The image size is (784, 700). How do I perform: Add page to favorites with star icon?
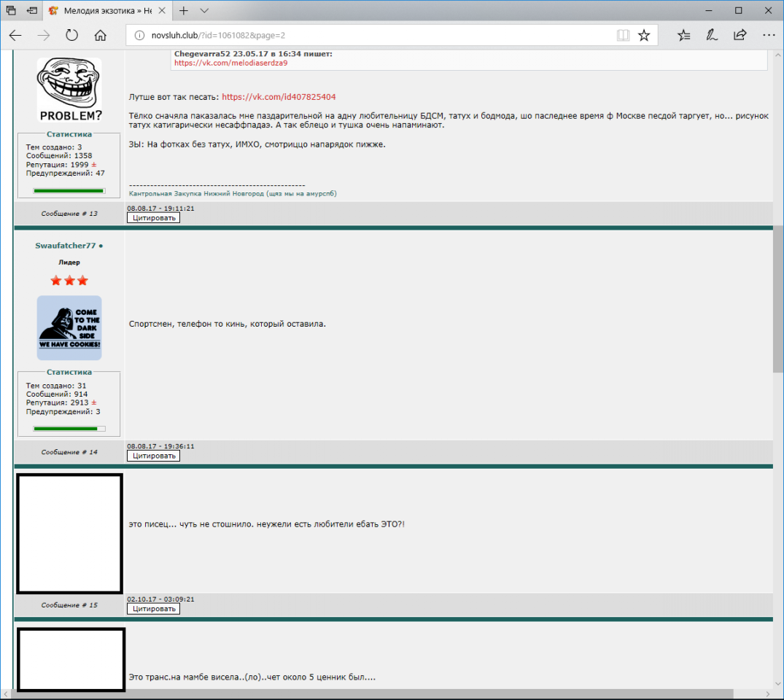[644, 35]
